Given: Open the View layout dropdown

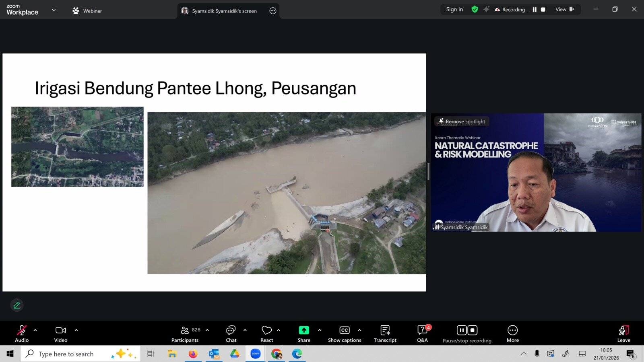Looking at the screenshot, I should point(564,9).
